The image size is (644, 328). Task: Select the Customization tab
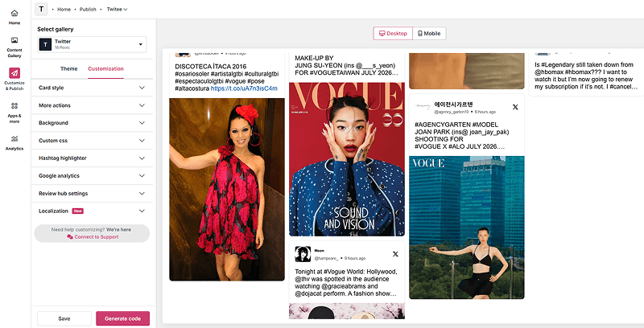click(105, 69)
